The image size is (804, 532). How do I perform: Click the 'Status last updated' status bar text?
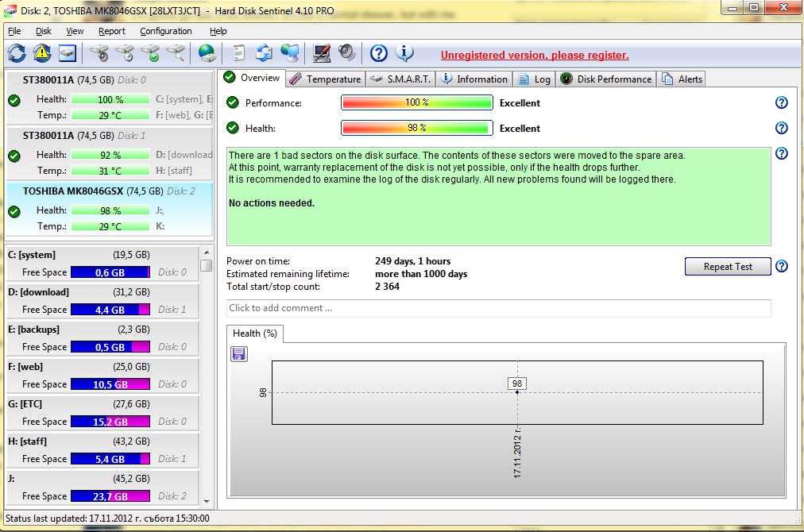point(107,519)
